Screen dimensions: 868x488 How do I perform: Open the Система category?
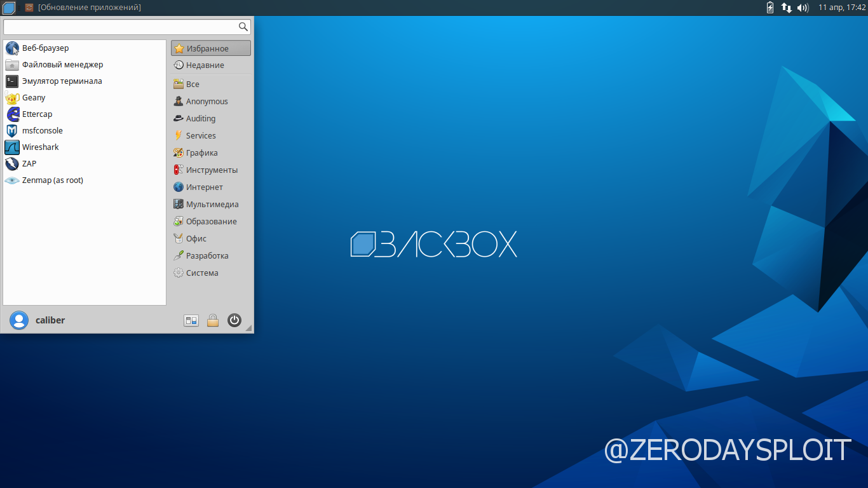tap(211, 273)
